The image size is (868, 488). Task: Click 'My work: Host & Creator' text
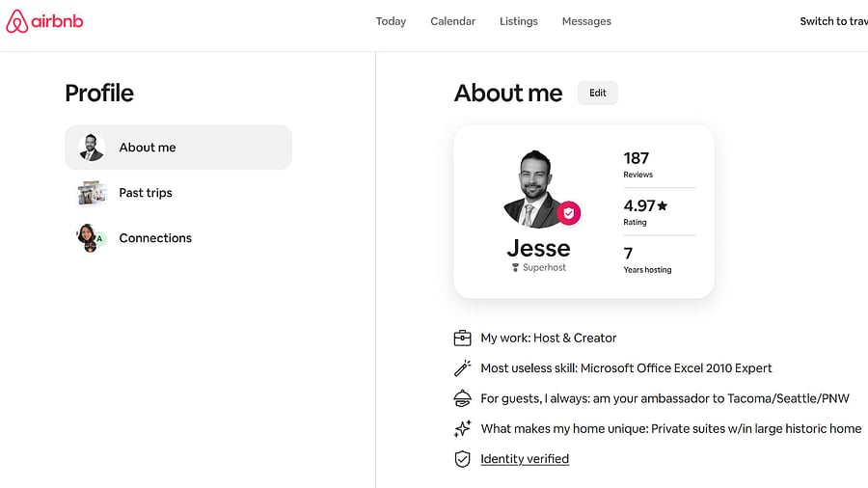point(549,338)
